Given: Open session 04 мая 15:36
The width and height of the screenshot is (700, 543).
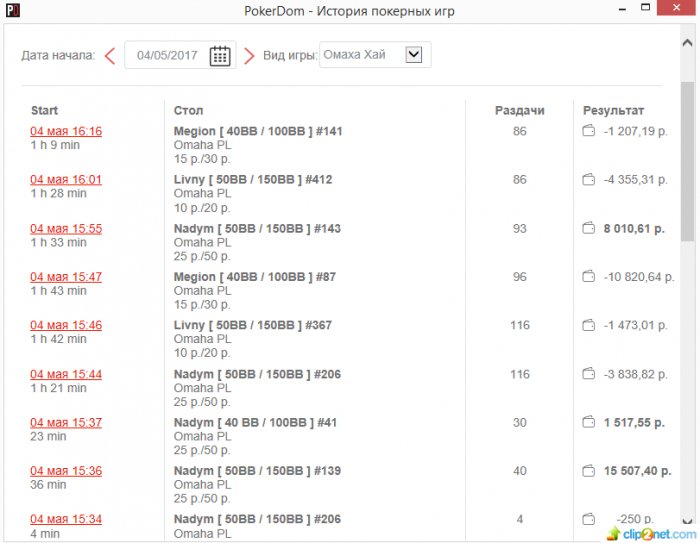Looking at the screenshot, I should coord(66,471).
